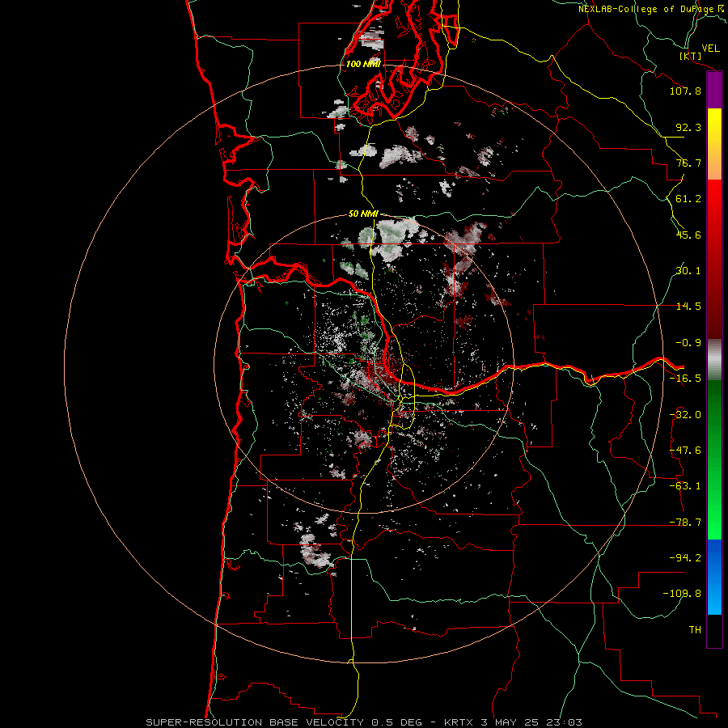Select the -32.0 velocity scale value
The width and height of the screenshot is (728, 728).
pyautogui.click(x=685, y=415)
